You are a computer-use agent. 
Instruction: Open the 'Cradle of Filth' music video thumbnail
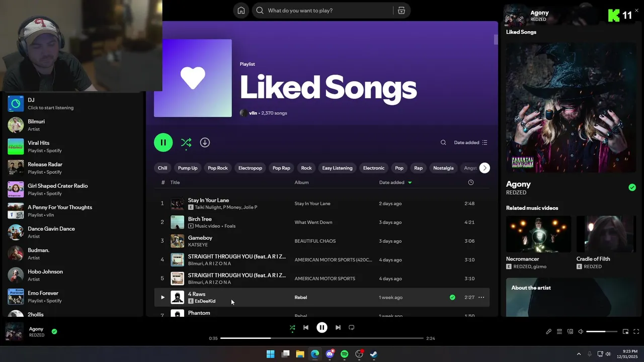(606, 234)
